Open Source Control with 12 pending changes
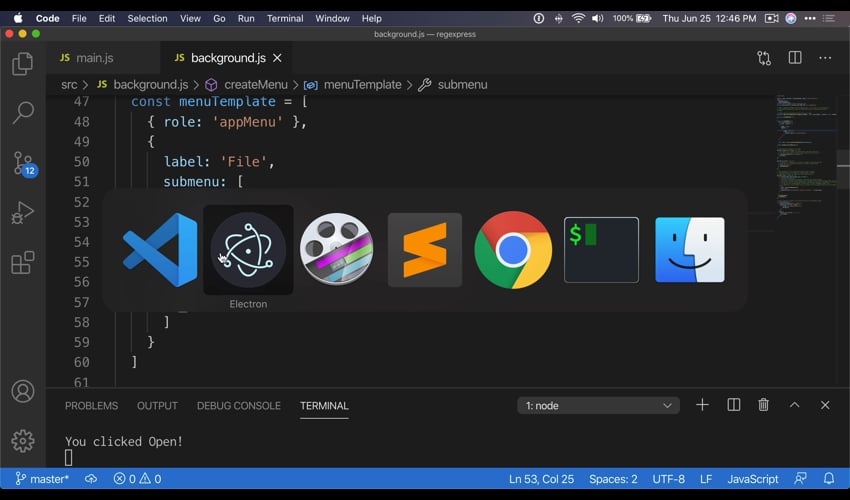Image resolution: width=850 pixels, height=500 pixels. (24, 163)
